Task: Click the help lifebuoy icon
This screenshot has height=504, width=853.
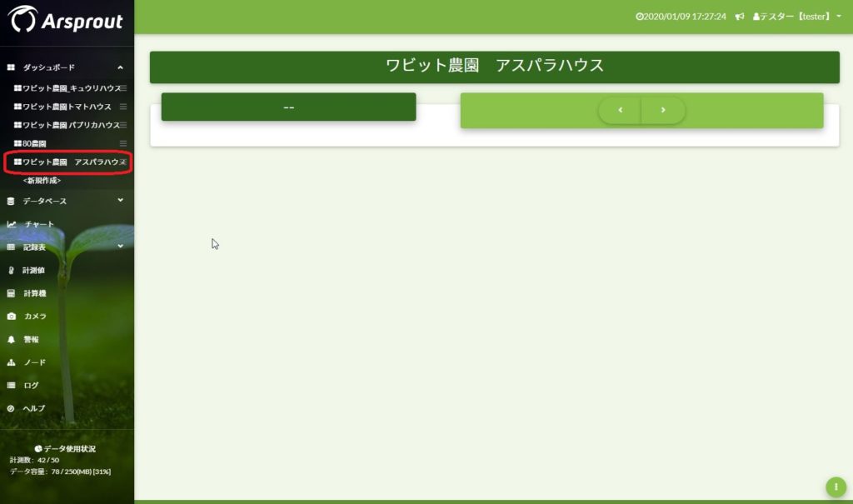Action: point(10,408)
